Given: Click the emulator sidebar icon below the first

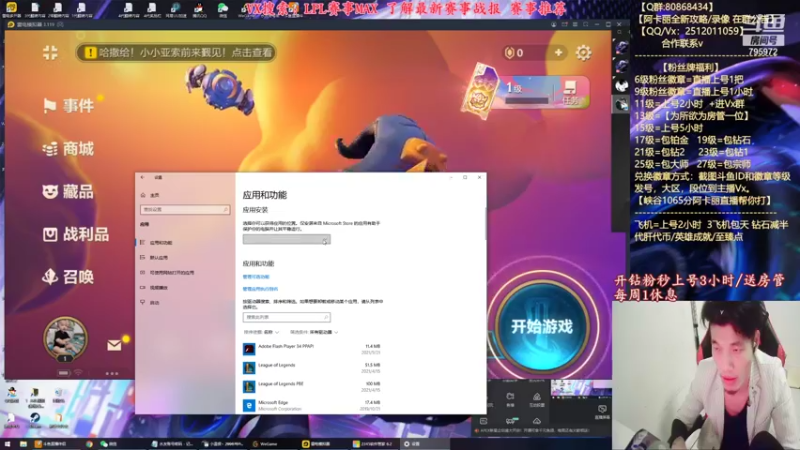Looking at the screenshot, I should pyautogui.click(x=621, y=66).
